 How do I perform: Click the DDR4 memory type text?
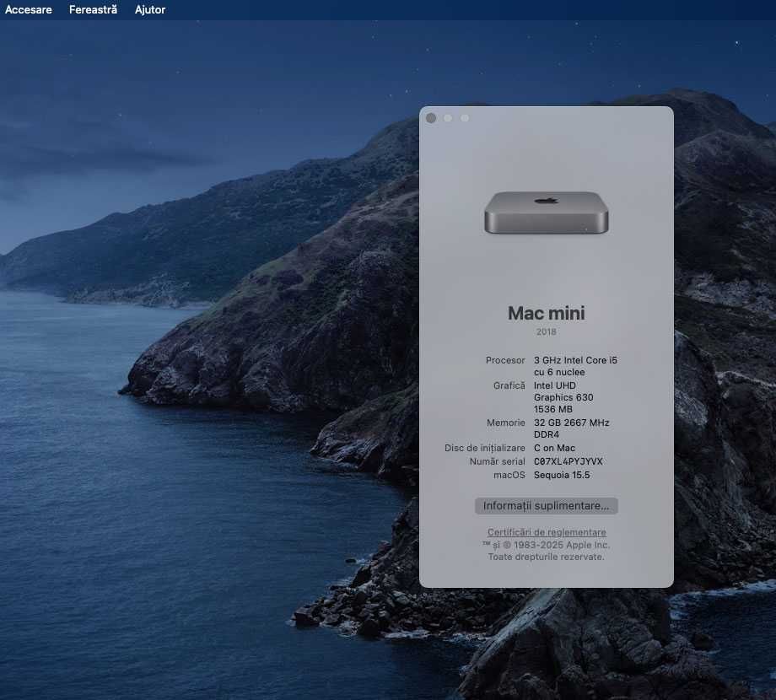547,434
